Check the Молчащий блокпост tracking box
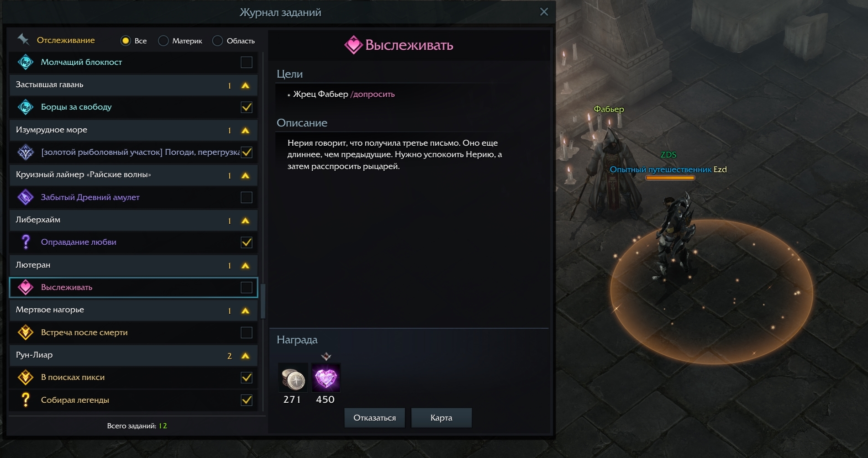This screenshot has width=868, height=458. [x=247, y=62]
